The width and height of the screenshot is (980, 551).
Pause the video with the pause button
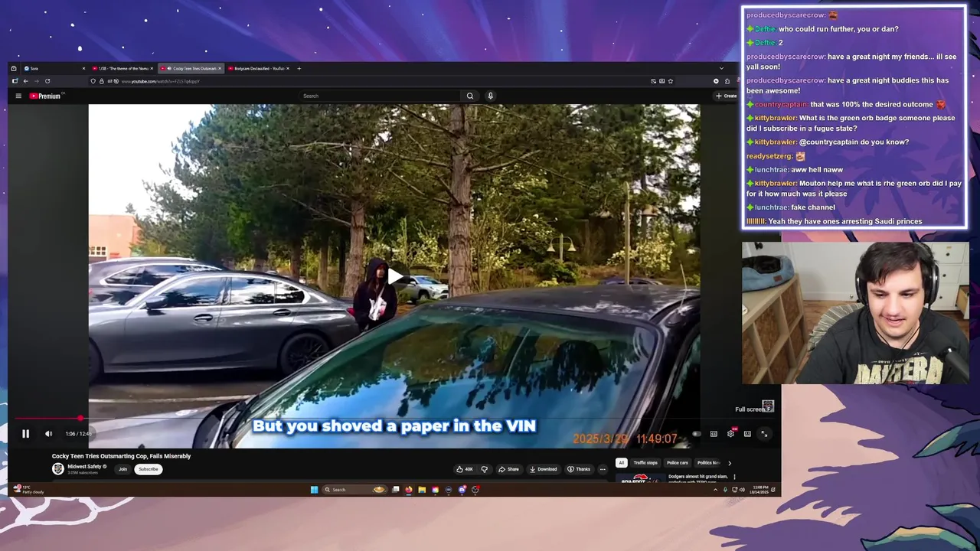[25, 434]
